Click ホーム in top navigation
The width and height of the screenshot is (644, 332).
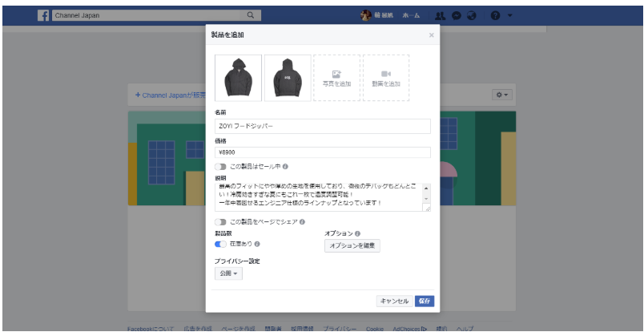(410, 15)
